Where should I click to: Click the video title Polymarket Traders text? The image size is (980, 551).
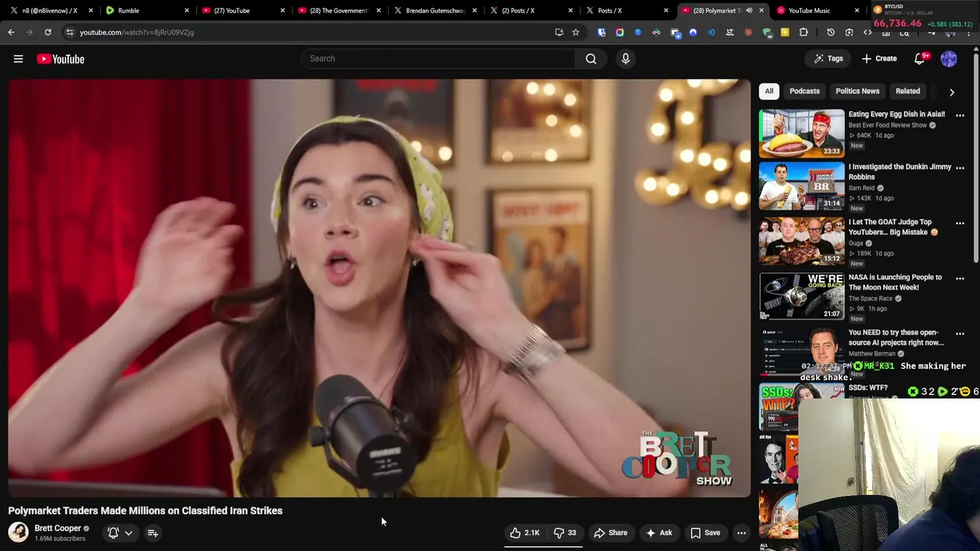145,510
